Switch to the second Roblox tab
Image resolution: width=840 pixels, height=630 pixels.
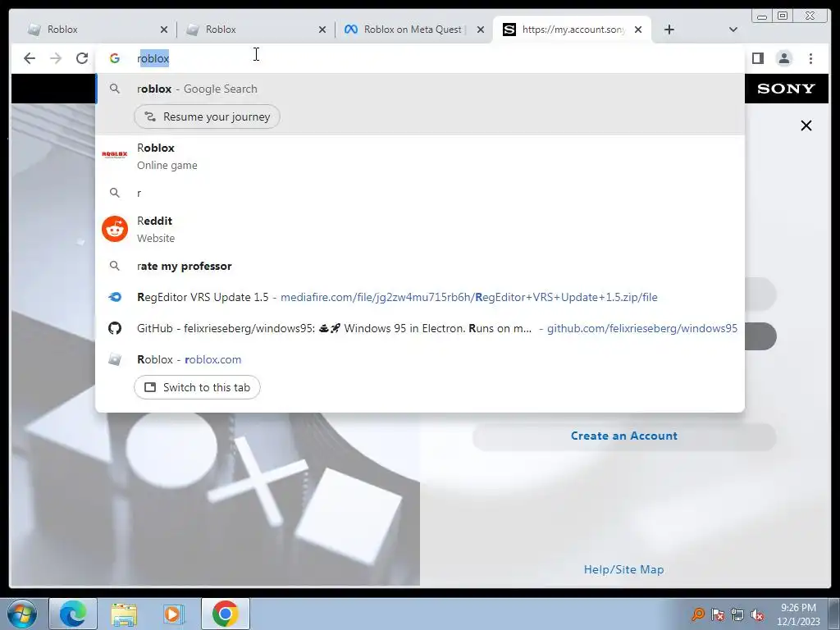point(253,30)
